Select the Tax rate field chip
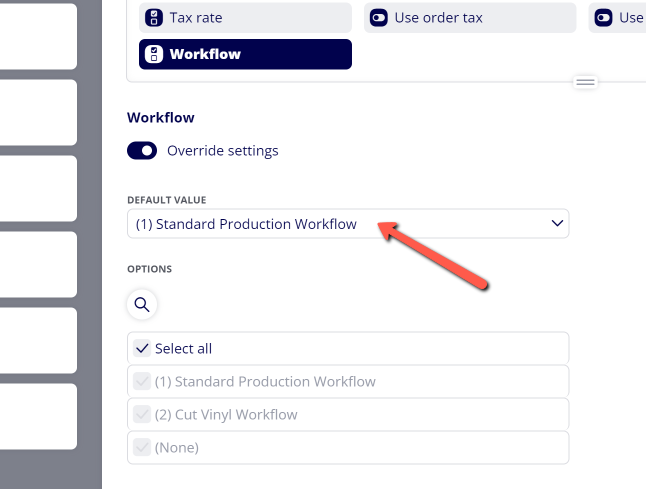 pos(245,18)
